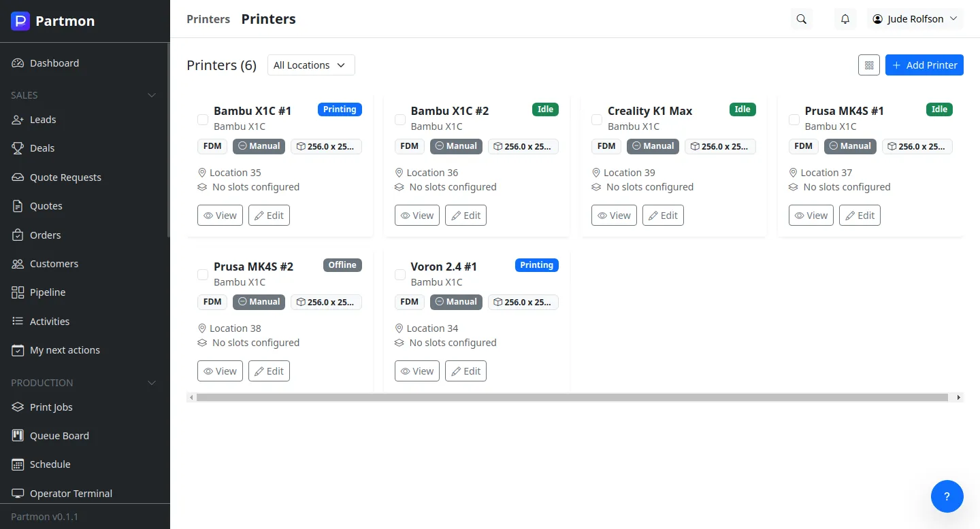Click the Queue Board icon
Image resolution: width=980 pixels, height=529 pixels.
(18, 436)
